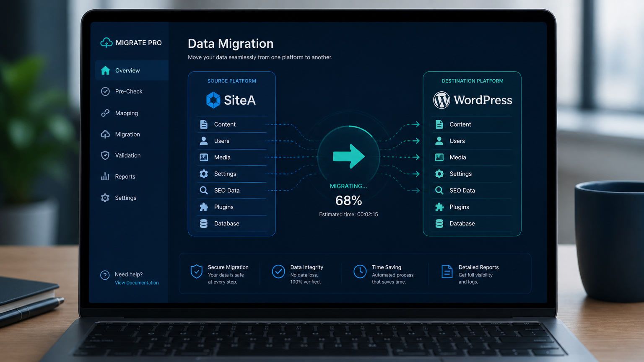644x362 pixels.
Task: Click the Time Saving clock icon
Action: click(360, 271)
